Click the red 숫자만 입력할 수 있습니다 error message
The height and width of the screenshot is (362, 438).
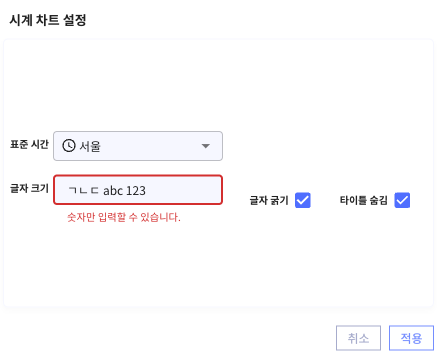[x=124, y=217]
